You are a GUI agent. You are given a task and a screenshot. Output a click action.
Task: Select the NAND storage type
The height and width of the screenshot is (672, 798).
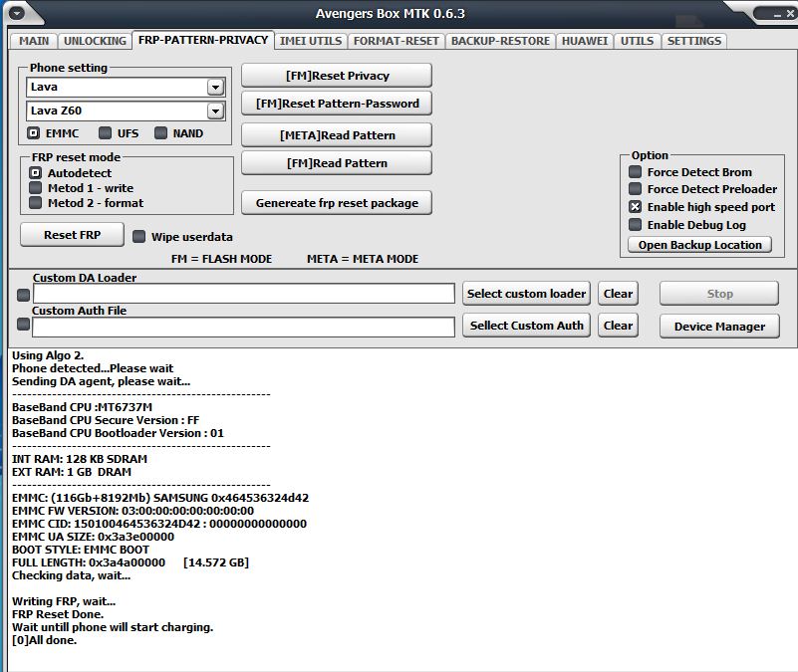pos(160,133)
